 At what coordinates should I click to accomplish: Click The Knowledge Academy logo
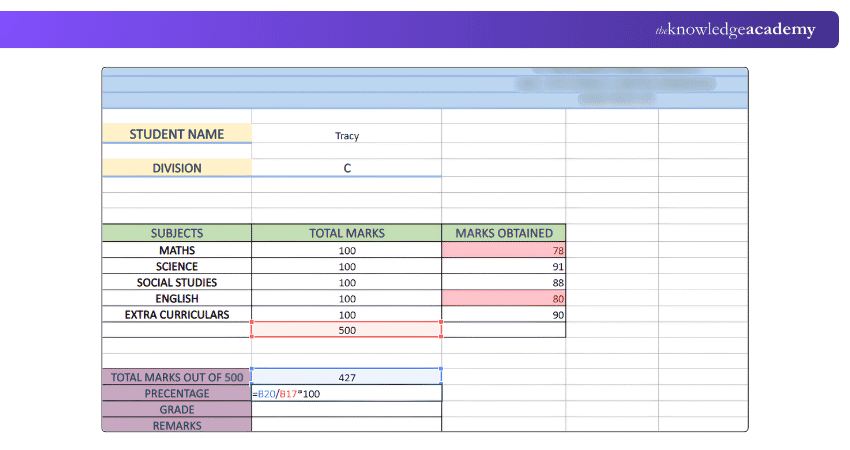(735, 30)
